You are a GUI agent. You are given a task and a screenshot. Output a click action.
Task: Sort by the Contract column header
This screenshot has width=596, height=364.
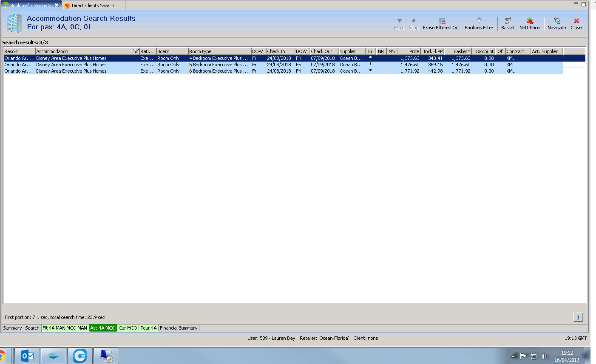(x=518, y=51)
